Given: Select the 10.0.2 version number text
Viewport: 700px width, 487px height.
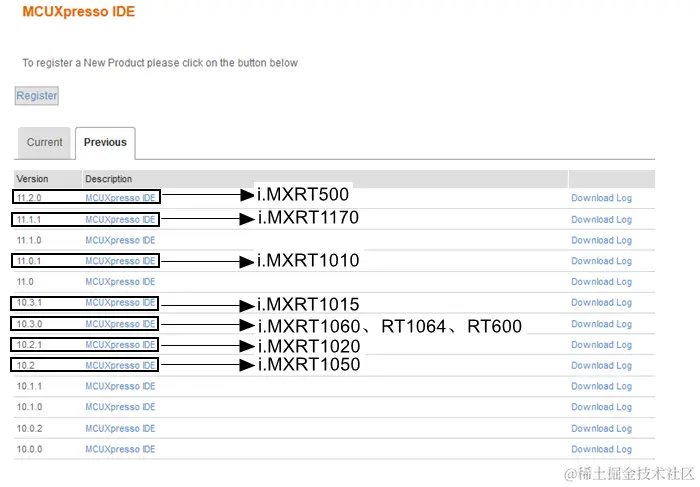Looking at the screenshot, I should (29, 429).
